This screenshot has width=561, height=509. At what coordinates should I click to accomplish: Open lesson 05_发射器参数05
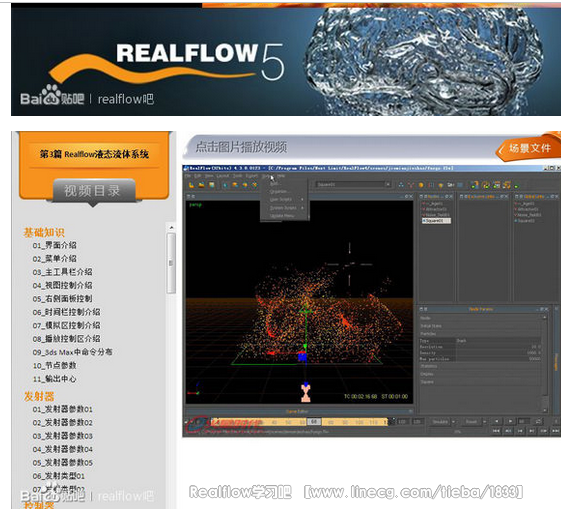pos(63,462)
